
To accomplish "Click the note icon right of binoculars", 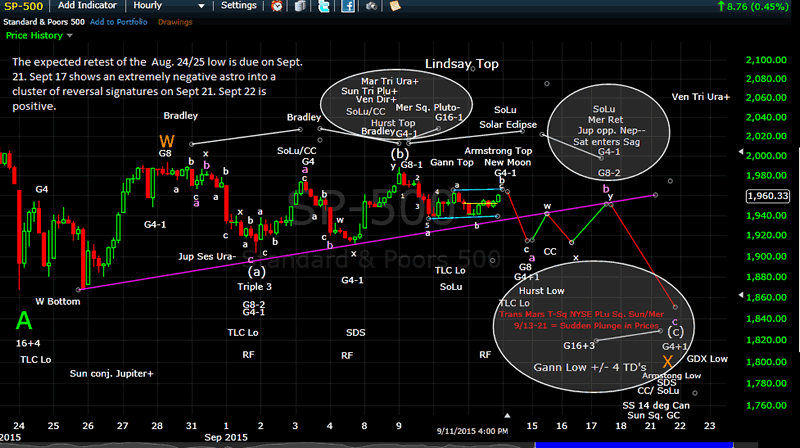I will [394, 6].
